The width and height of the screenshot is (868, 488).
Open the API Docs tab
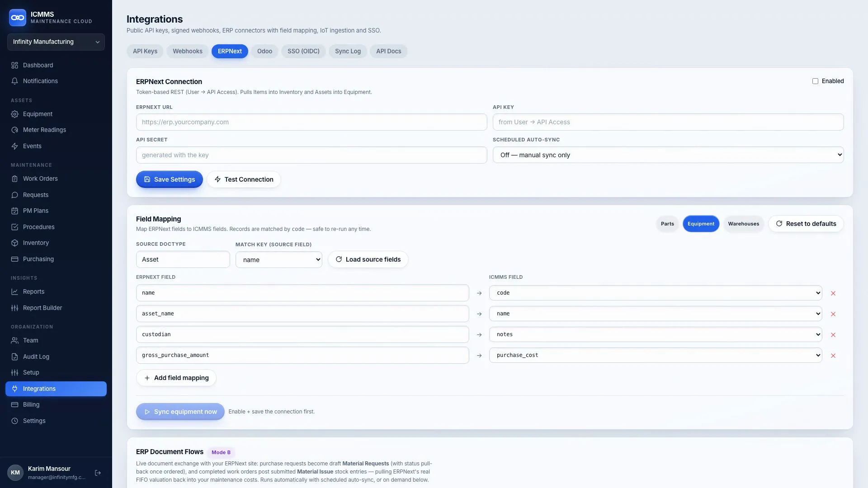[389, 52]
